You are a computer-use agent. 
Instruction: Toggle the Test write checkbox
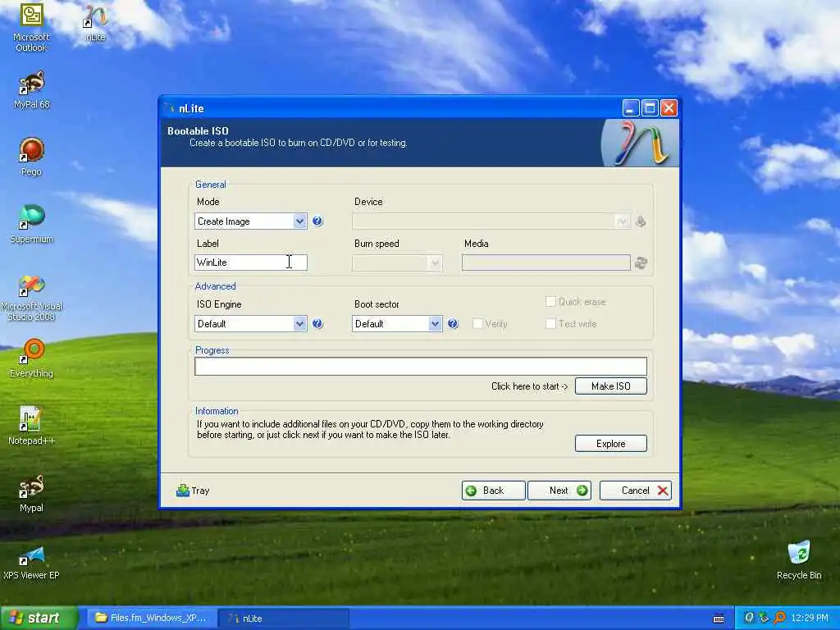(550, 323)
